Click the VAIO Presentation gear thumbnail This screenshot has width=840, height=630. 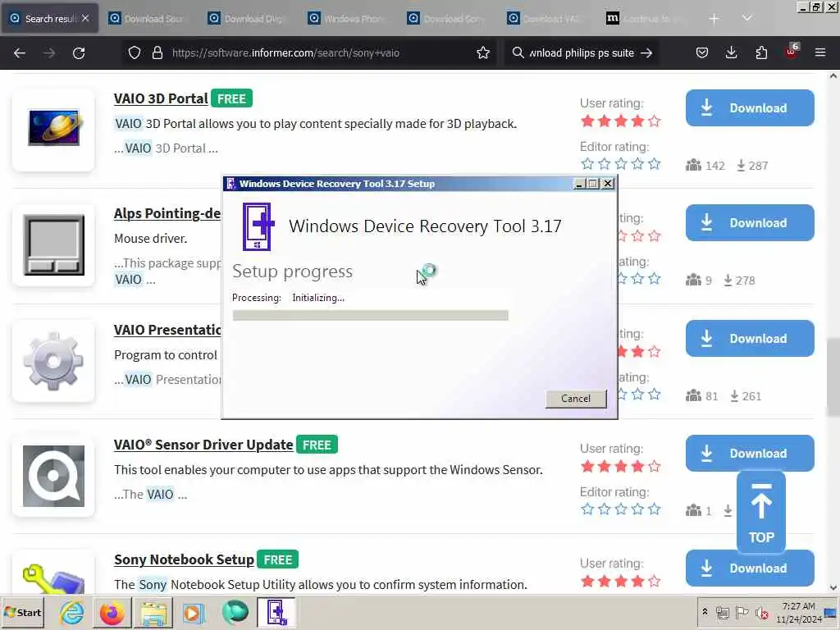53,361
